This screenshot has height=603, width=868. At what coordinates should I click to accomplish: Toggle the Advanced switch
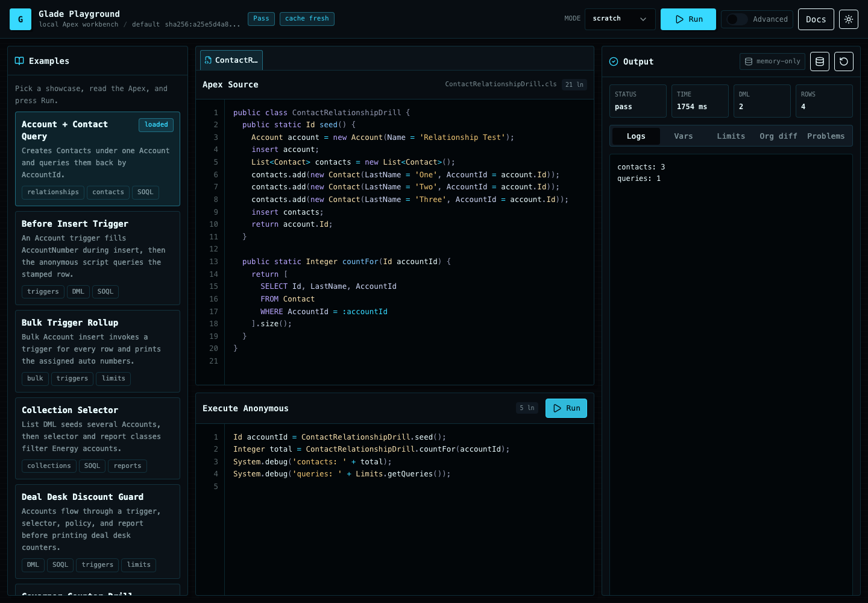737,19
